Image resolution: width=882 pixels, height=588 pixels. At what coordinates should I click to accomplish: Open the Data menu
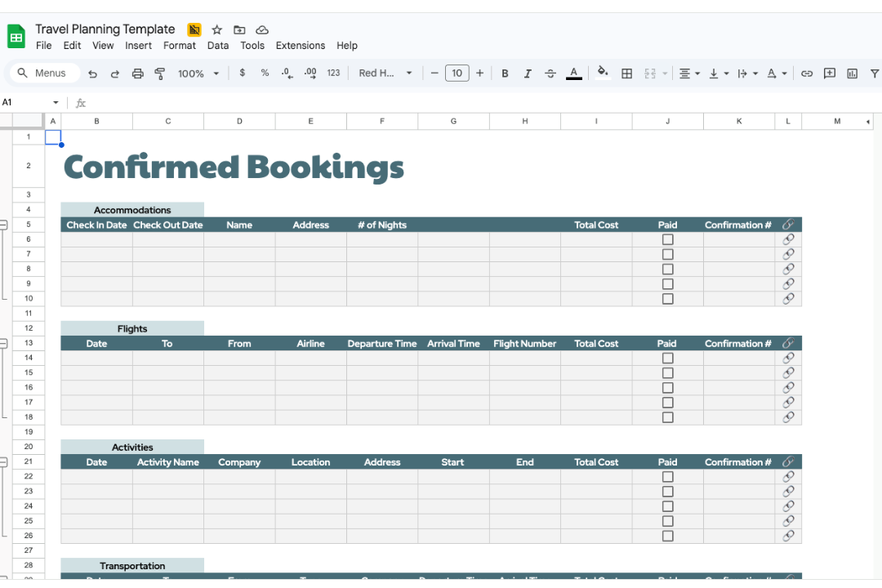pos(218,45)
